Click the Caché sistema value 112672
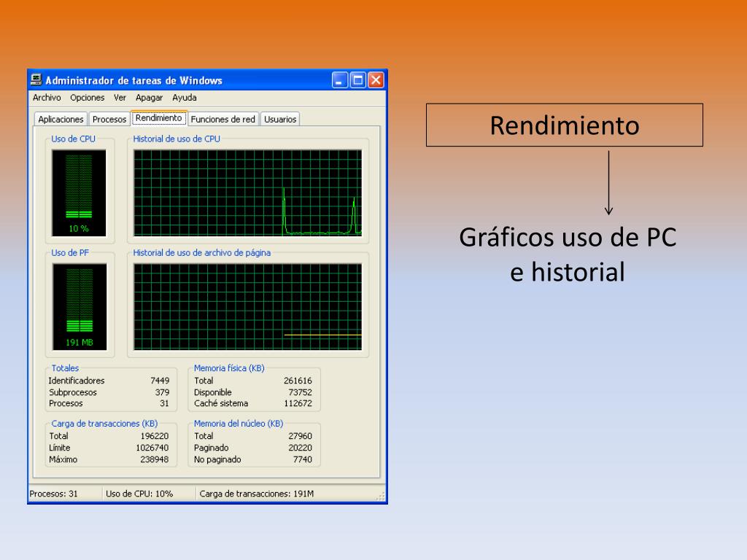Viewport: 747px width, 560px height. click(x=298, y=403)
